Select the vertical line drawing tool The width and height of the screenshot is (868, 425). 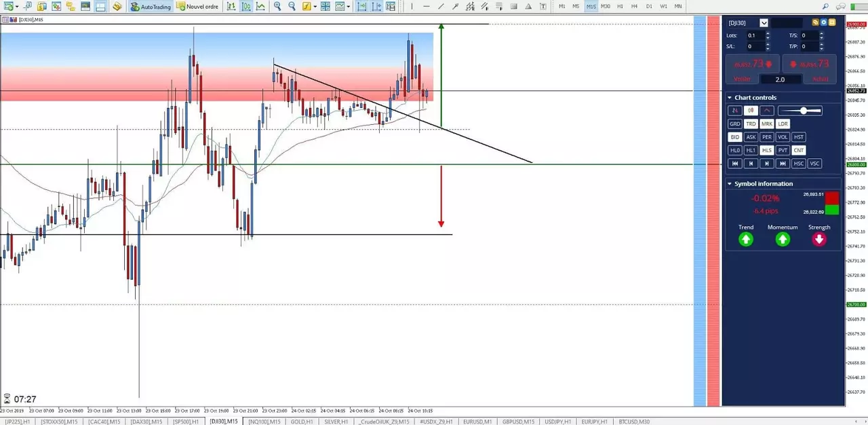point(412,6)
